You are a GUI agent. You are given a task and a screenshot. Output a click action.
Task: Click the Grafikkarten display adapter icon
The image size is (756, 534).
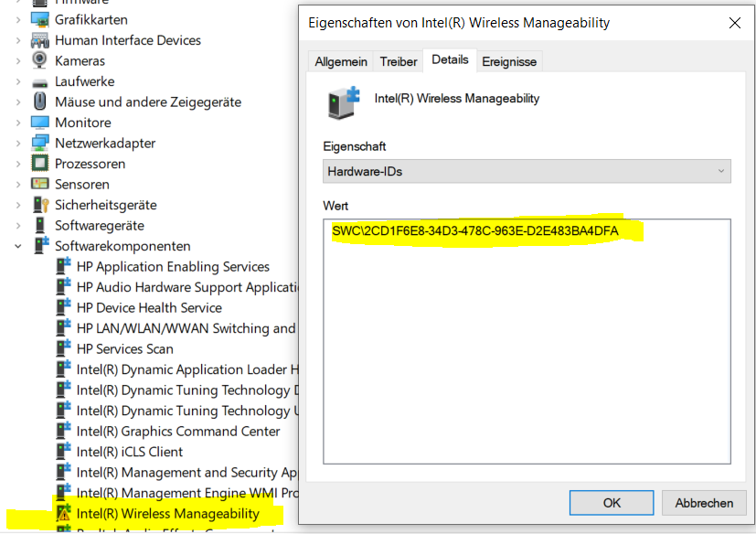40,19
